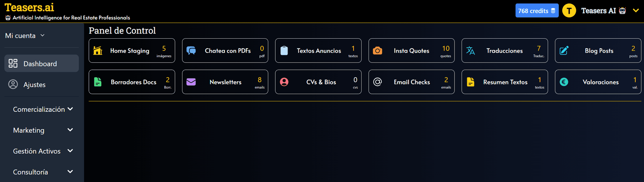Click the Valoraciones euro icon
Image resolution: width=644 pixels, height=182 pixels.
tap(564, 82)
